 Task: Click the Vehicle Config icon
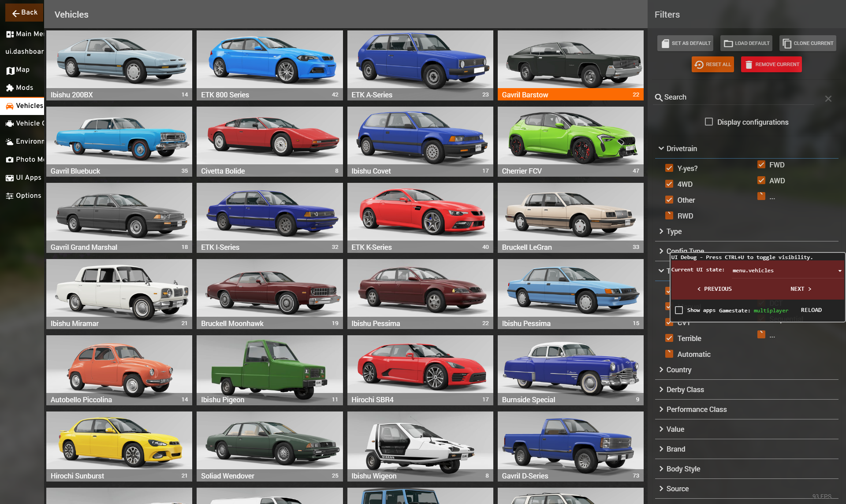(10, 124)
